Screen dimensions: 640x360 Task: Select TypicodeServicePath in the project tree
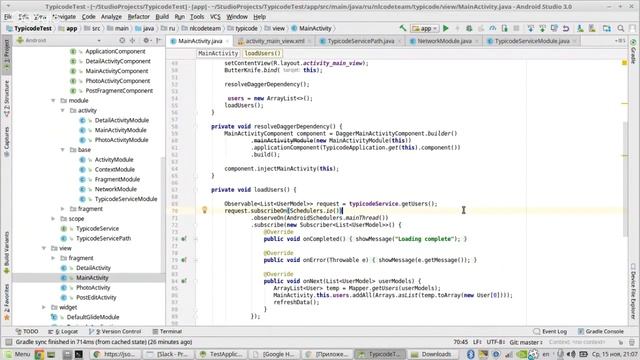click(x=103, y=238)
